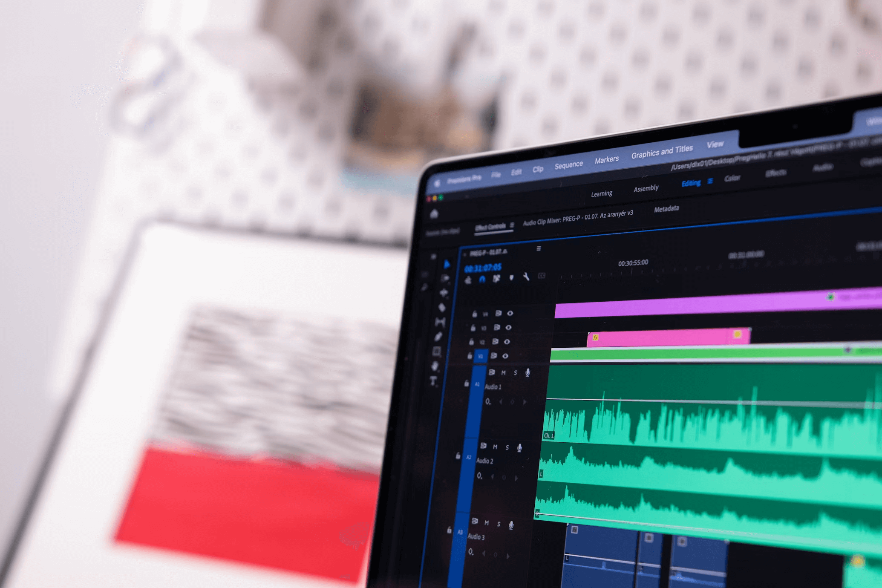Switch to the Learning workspace
The width and height of the screenshot is (882, 588).
601,194
